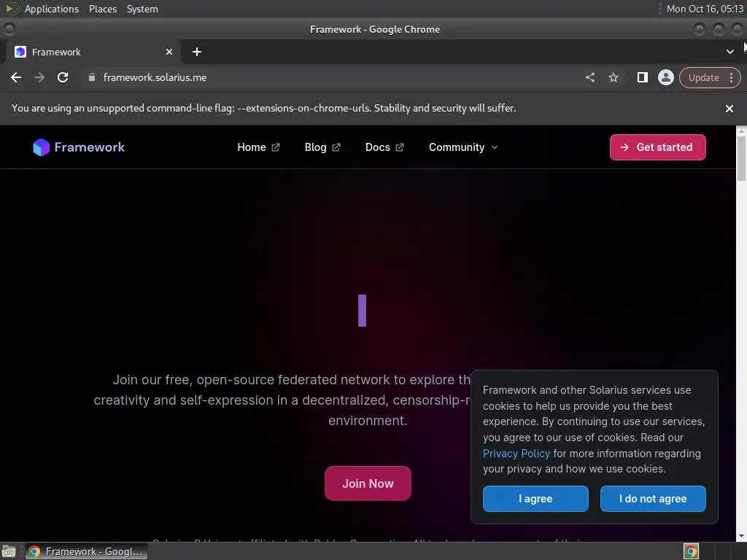This screenshot has height=560, width=747.
Task: View site information via the lock icon
Action: point(92,77)
